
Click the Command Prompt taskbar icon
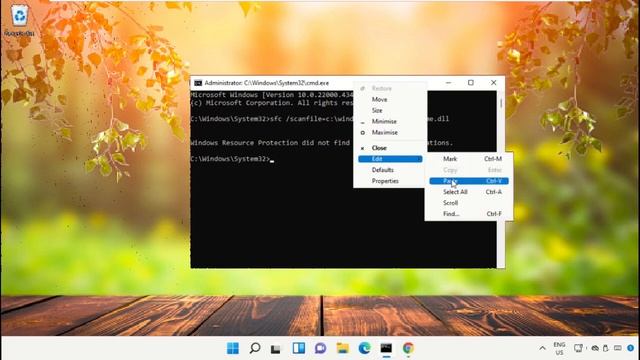pos(386,348)
